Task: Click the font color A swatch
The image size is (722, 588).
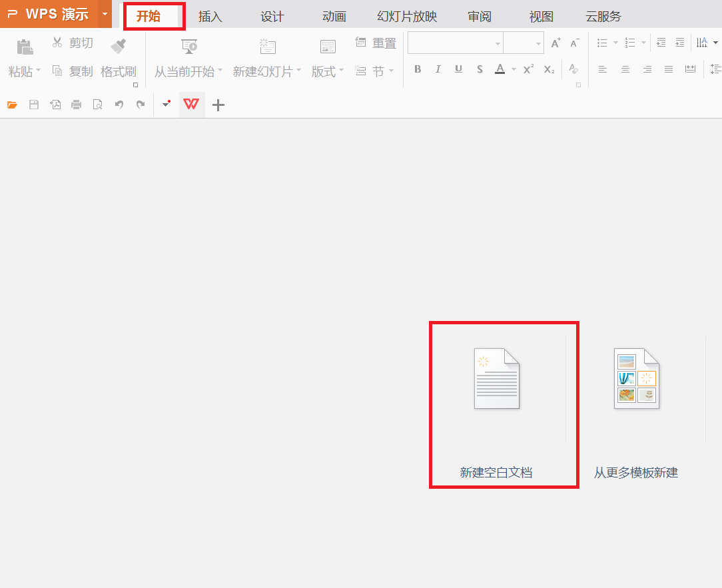Action: [500, 69]
